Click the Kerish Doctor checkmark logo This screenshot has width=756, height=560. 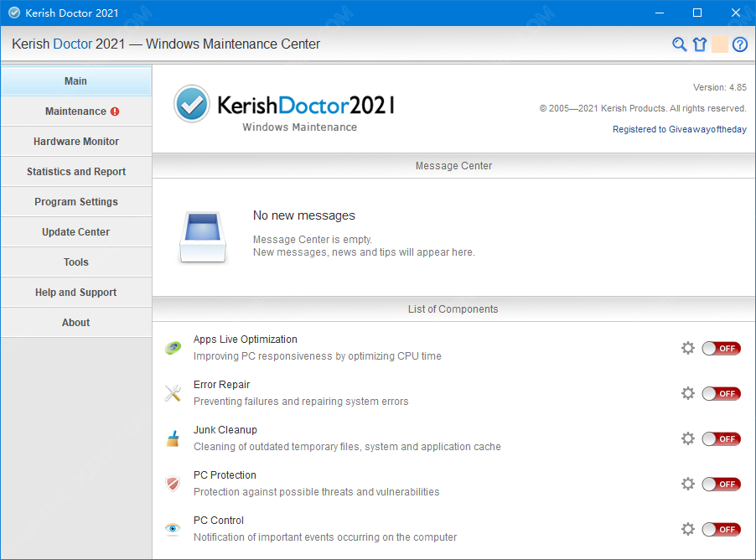coord(192,104)
